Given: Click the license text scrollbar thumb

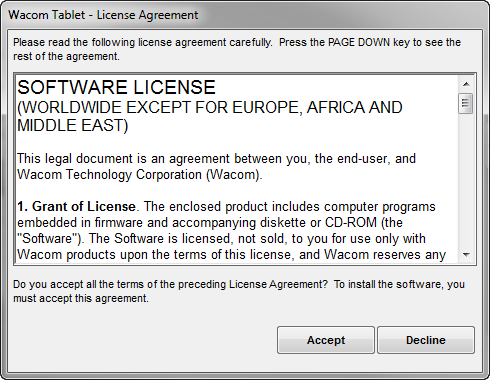Looking at the screenshot, I should coord(466,104).
